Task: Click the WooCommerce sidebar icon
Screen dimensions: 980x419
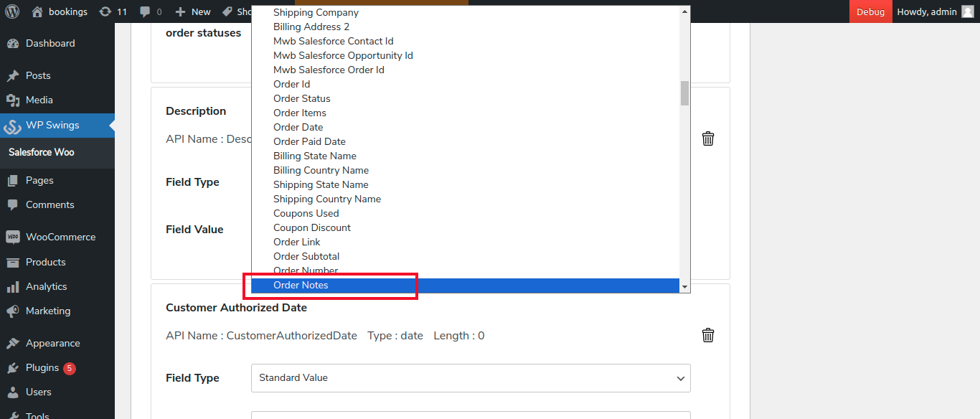Action: point(12,237)
